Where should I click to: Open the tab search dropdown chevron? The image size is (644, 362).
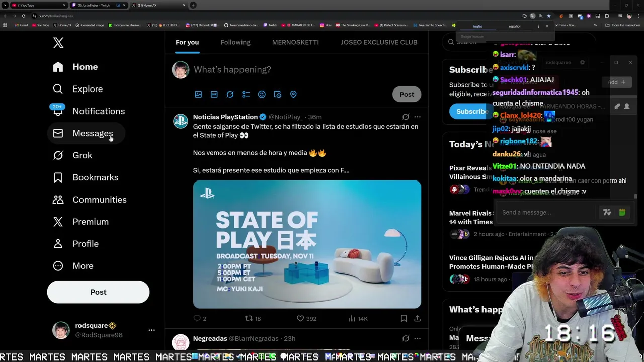click(x=4, y=5)
